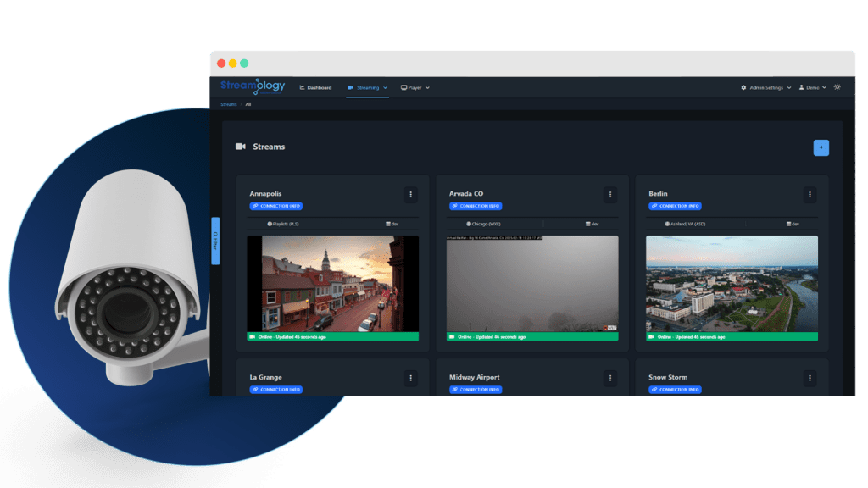Screen dimensions: 868x488
Task: Click the Annapolis card title
Action: (265, 194)
